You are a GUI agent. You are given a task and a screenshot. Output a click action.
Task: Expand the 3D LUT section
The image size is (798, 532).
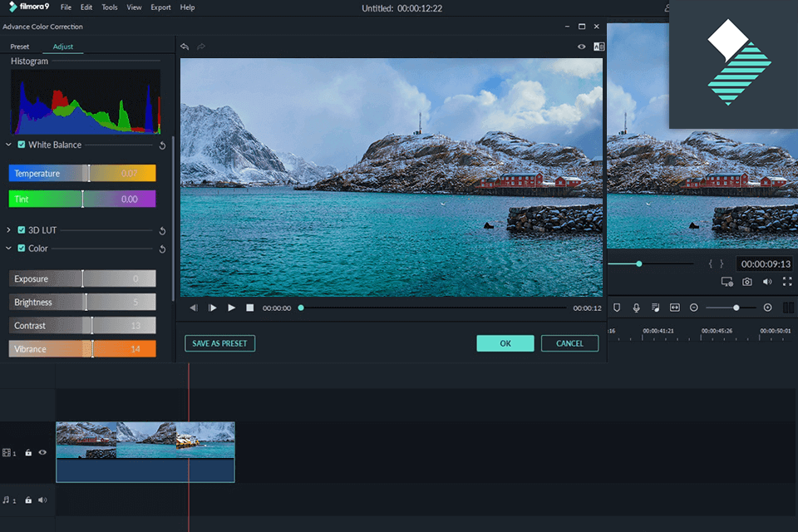(x=8, y=229)
